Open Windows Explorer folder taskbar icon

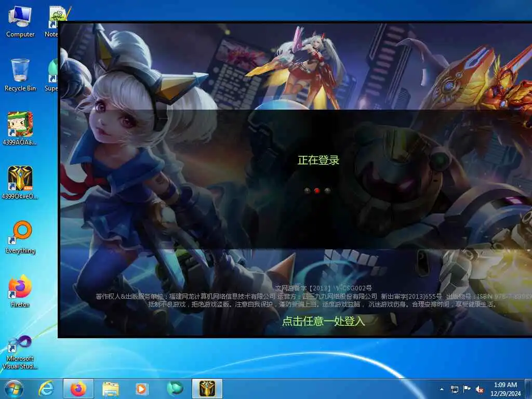tap(111, 389)
